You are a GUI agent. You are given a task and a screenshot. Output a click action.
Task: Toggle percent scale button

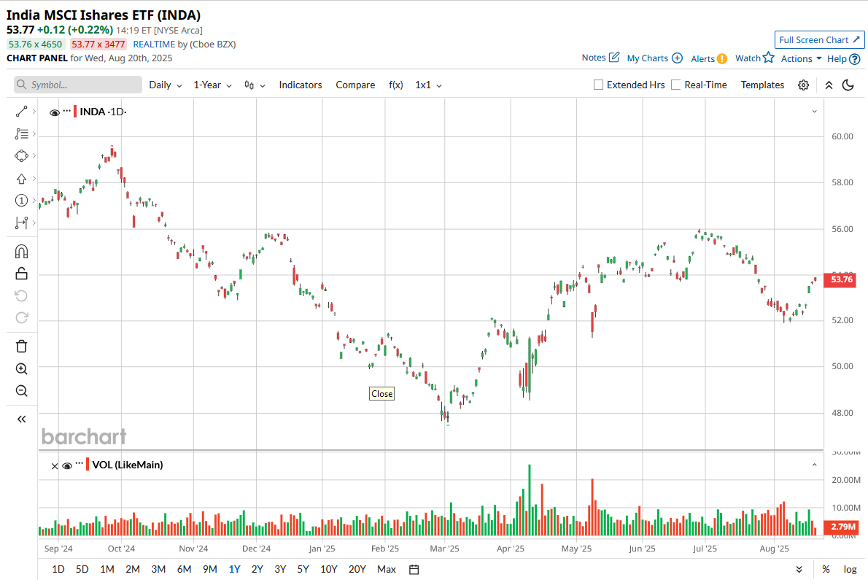point(826,570)
